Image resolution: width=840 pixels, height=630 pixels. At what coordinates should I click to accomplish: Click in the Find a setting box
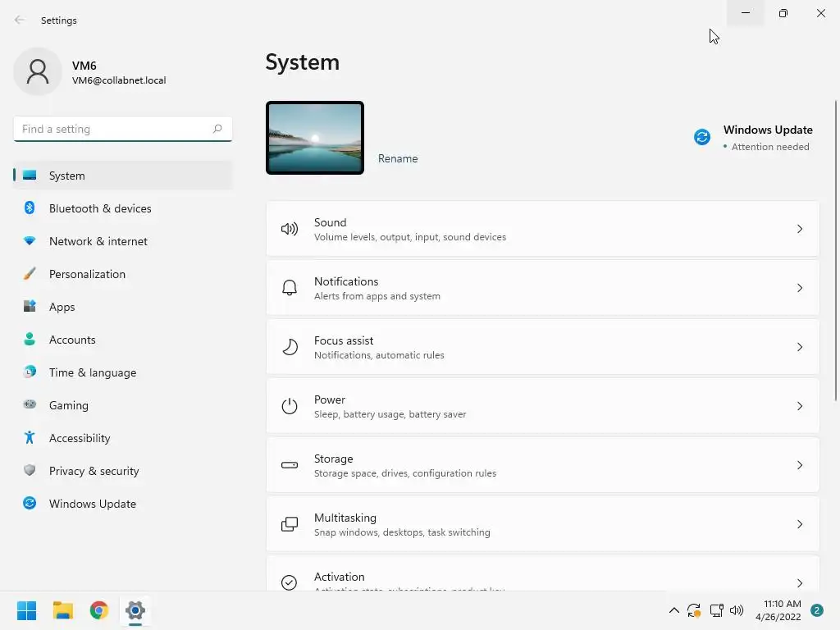[x=123, y=129]
